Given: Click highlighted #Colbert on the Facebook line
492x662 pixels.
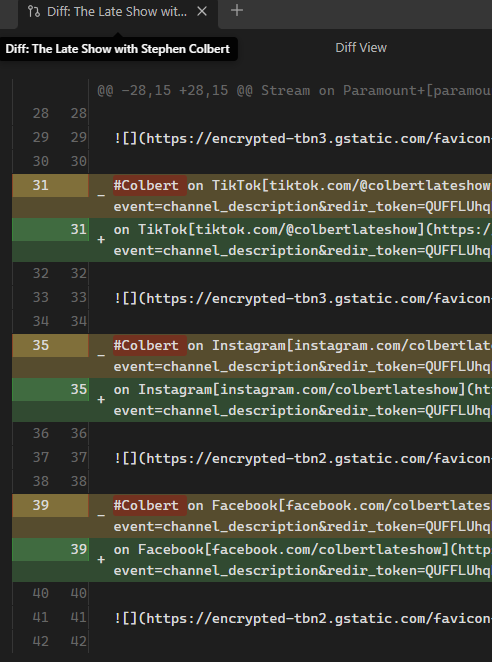Looking at the screenshot, I should (150, 505).
